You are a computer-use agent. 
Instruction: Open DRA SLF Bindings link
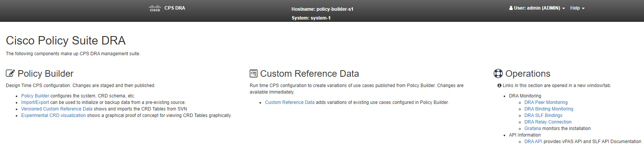tap(543, 115)
